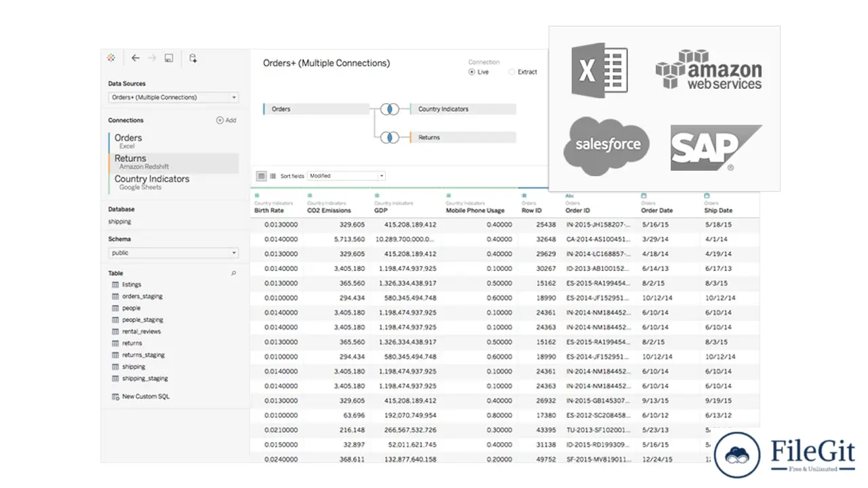The width and height of the screenshot is (868, 488).
Task: Click Mobile Phone Usage cell 0.80000
Action: 499,415
